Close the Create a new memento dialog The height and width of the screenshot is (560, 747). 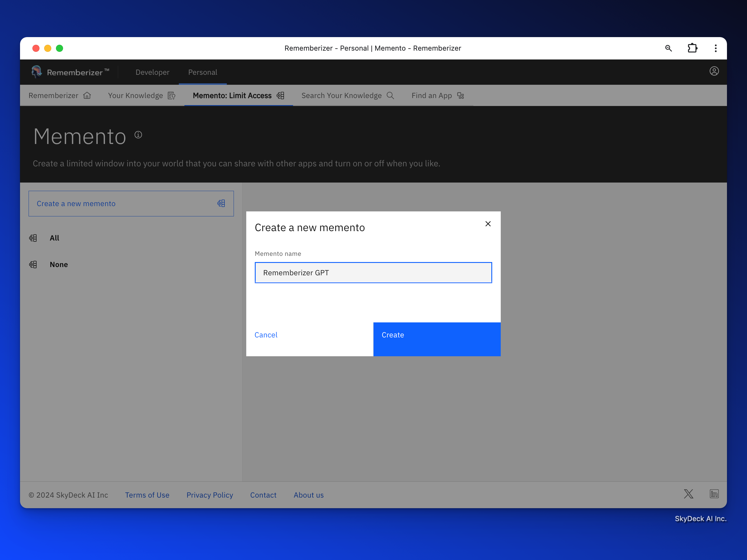pos(488,224)
